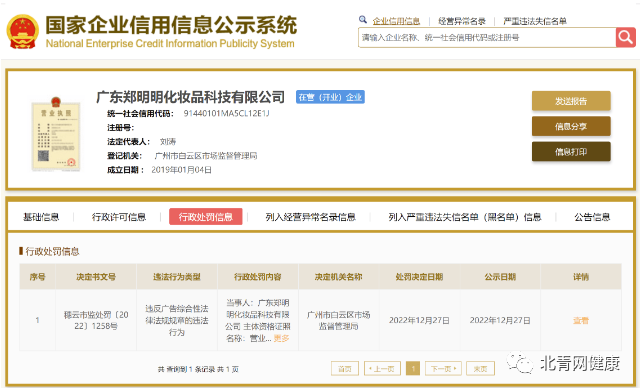Select the 行政处罚信息 tab
Screen dimensions: 640x391
point(206,217)
